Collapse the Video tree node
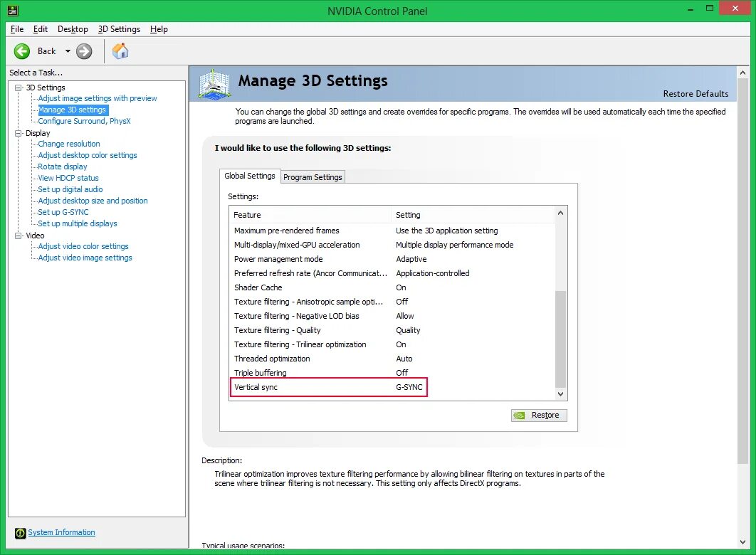This screenshot has width=756, height=555. pyautogui.click(x=19, y=236)
